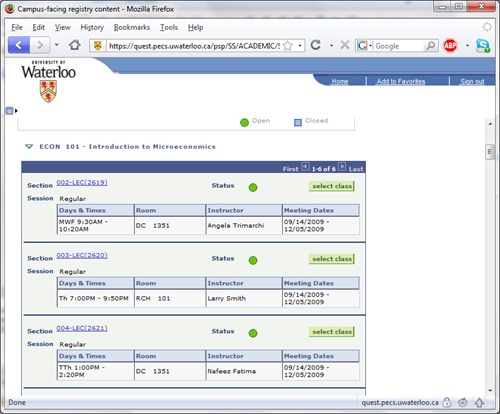Bookmark this page with the star icon
The height and width of the screenshot is (414, 500).
(x=288, y=46)
